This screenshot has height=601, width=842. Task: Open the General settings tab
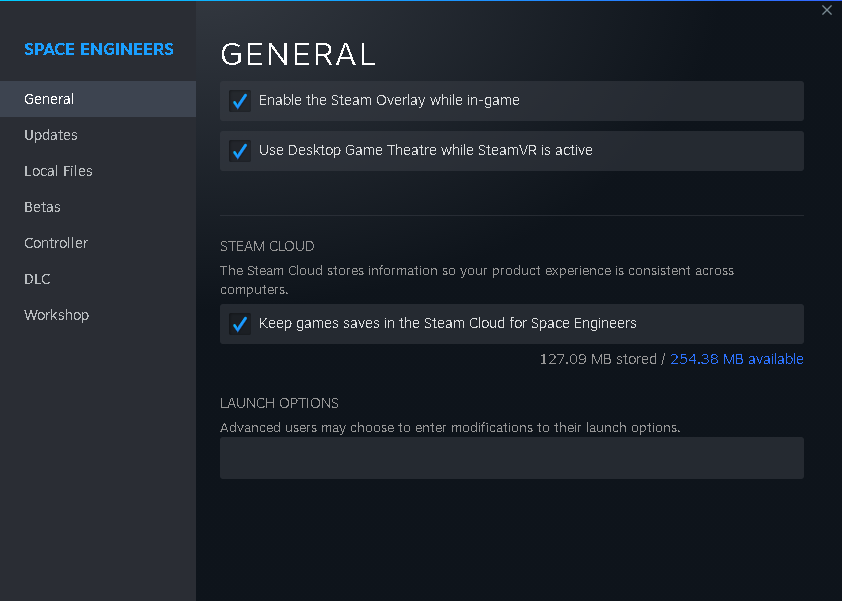49,99
